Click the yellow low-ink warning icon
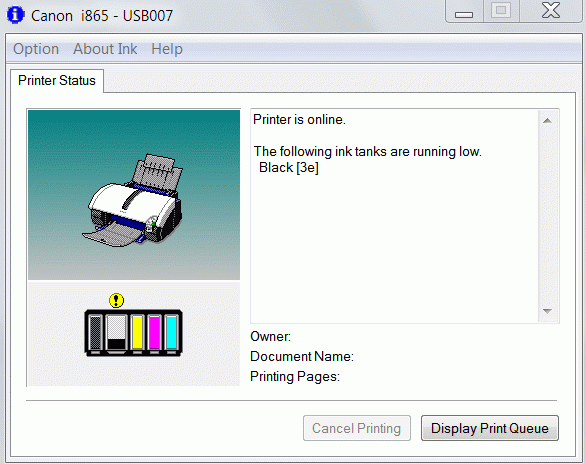 (117, 300)
